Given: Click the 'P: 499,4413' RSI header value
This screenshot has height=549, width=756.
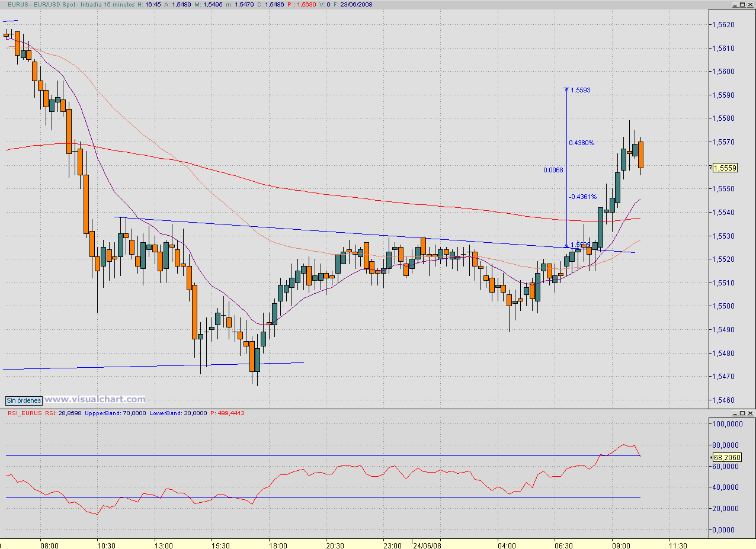Looking at the screenshot, I should (227, 413).
